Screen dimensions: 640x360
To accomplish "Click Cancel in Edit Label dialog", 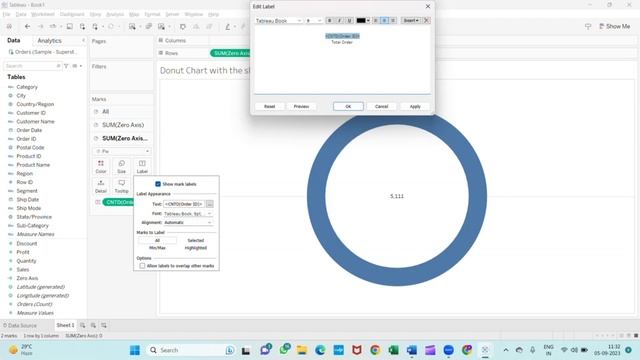I will pyautogui.click(x=382, y=106).
